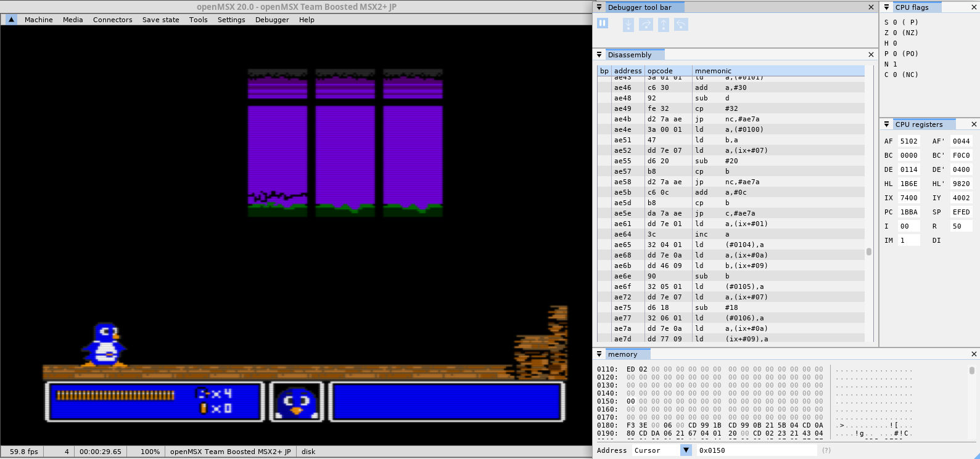Click the 59.8 fps status bar entry

point(23,452)
